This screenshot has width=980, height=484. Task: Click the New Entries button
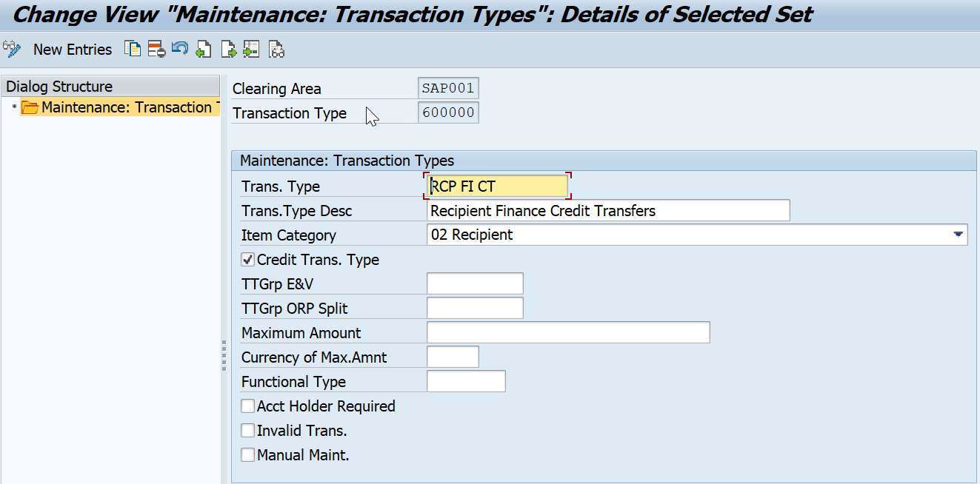pyautogui.click(x=72, y=49)
